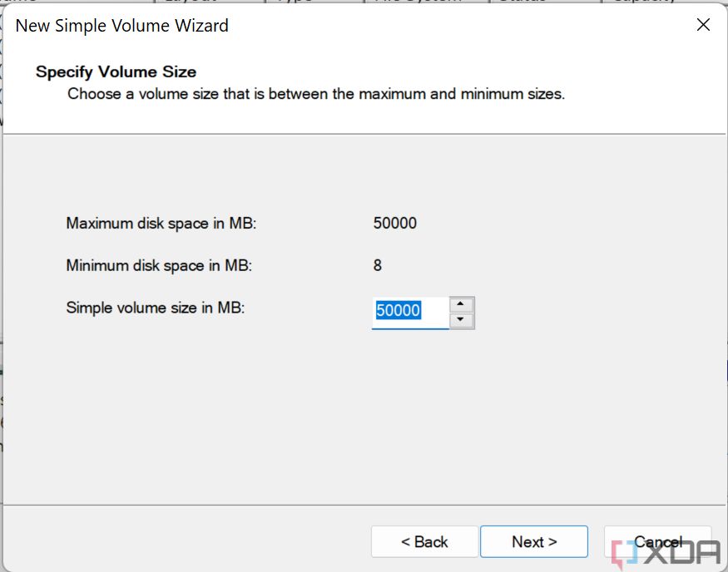Click the New Simple Volume Wizard title bar
This screenshot has width=728, height=572.
pyautogui.click(x=333, y=26)
